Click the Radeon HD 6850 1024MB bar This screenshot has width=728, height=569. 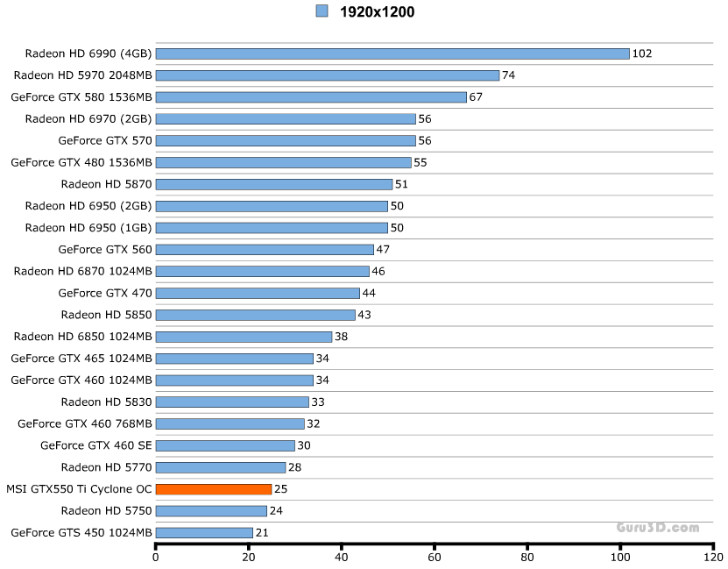pyautogui.click(x=244, y=337)
